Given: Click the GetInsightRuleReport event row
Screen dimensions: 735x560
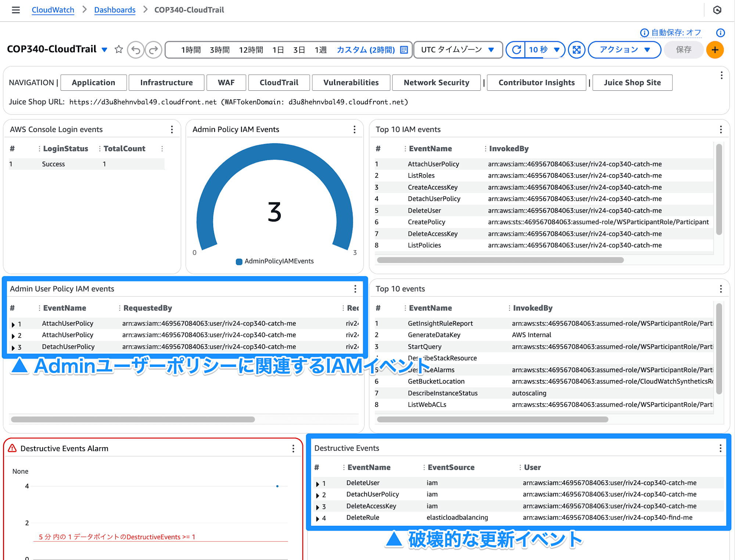Looking at the screenshot, I should [544, 323].
